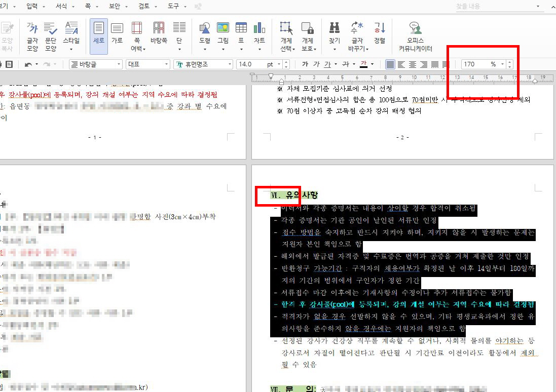
Task: Open the 14.0 pt font size dropdown arrow
Action: (x=279, y=64)
